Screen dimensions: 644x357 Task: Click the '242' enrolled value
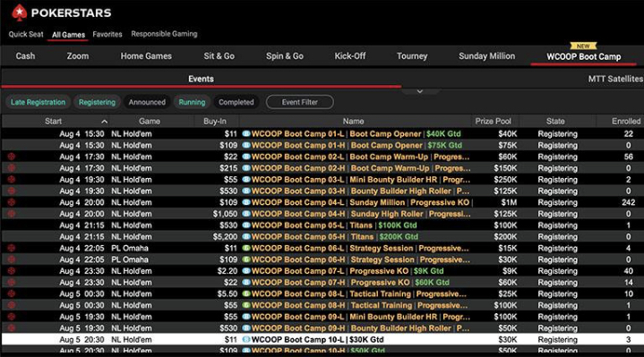(629, 202)
